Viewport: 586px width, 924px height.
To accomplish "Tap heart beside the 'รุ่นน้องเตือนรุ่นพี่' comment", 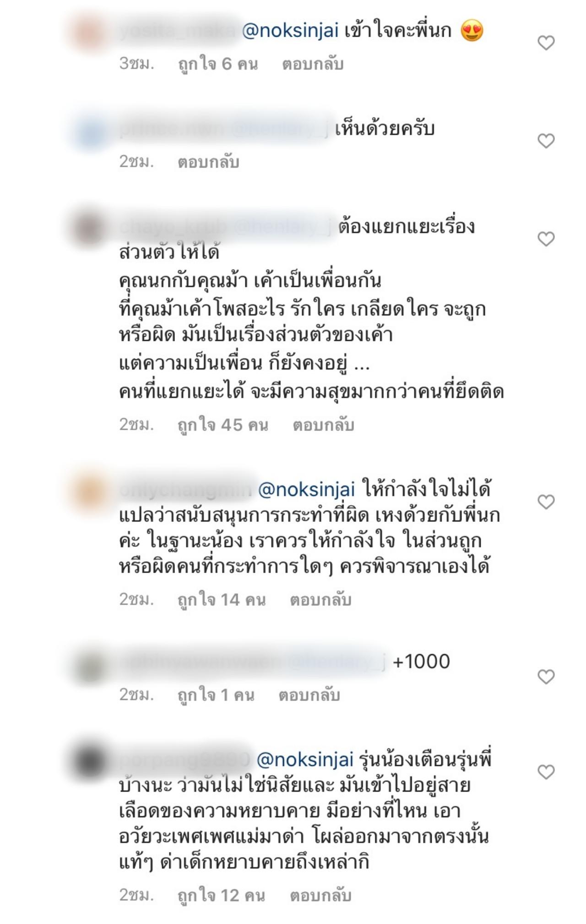I will (x=546, y=772).
